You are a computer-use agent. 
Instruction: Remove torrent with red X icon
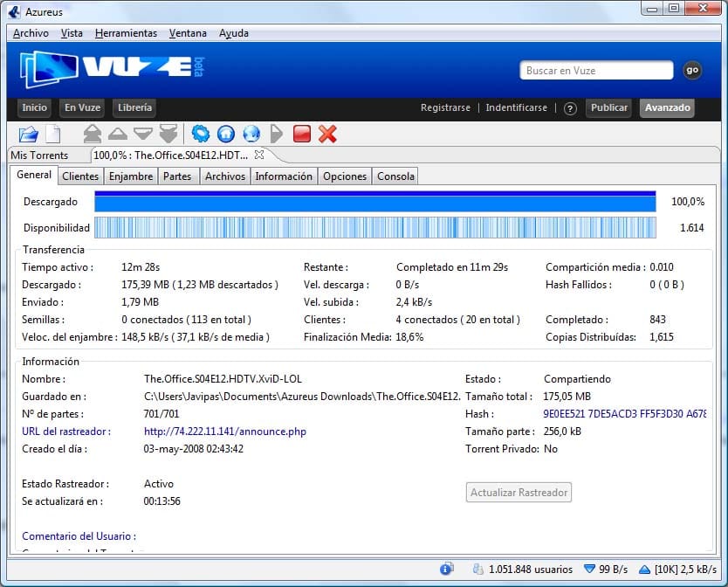coord(327,134)
